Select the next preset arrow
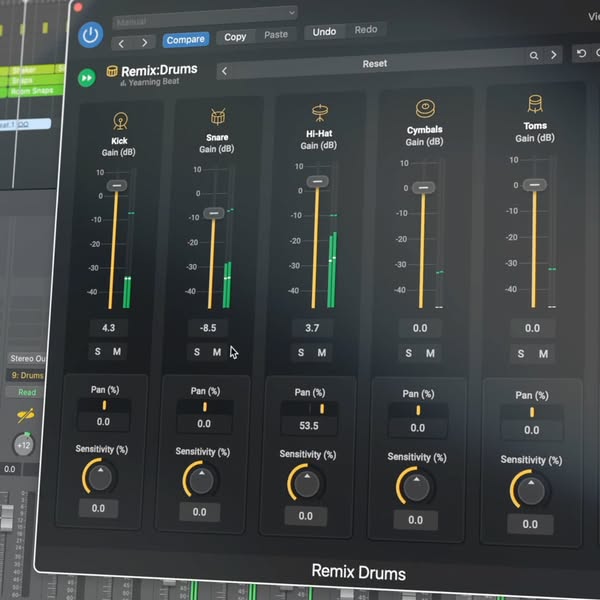This screenshot has height=600, width=600. [x=144, y=42]
